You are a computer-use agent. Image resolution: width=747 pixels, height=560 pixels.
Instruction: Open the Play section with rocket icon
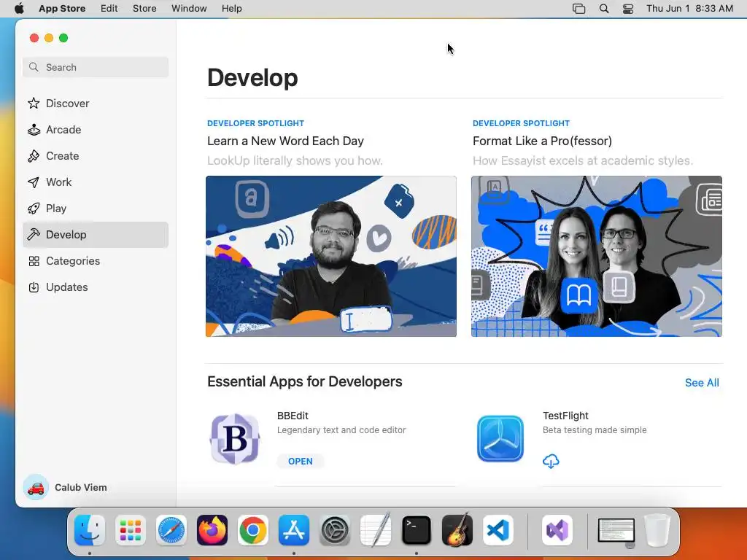point(96,208)
